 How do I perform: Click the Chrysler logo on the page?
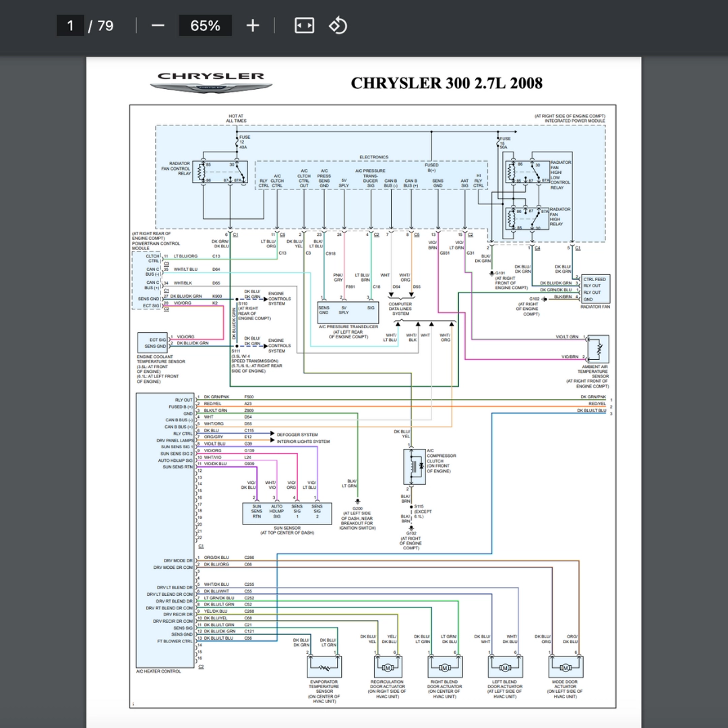211,82
